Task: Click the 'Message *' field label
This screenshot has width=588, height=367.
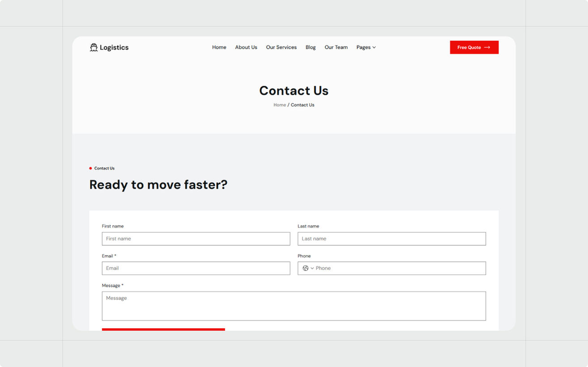Action: (x=113, y=286)
